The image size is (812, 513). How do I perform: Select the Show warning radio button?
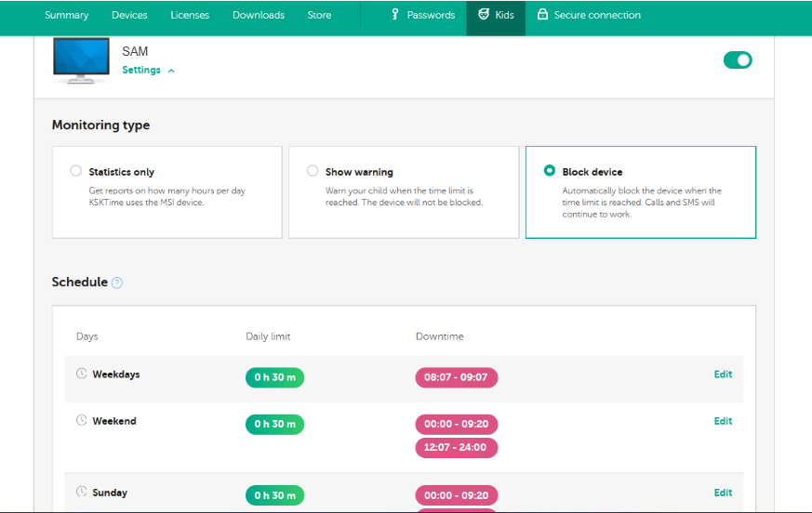point(313,171)
